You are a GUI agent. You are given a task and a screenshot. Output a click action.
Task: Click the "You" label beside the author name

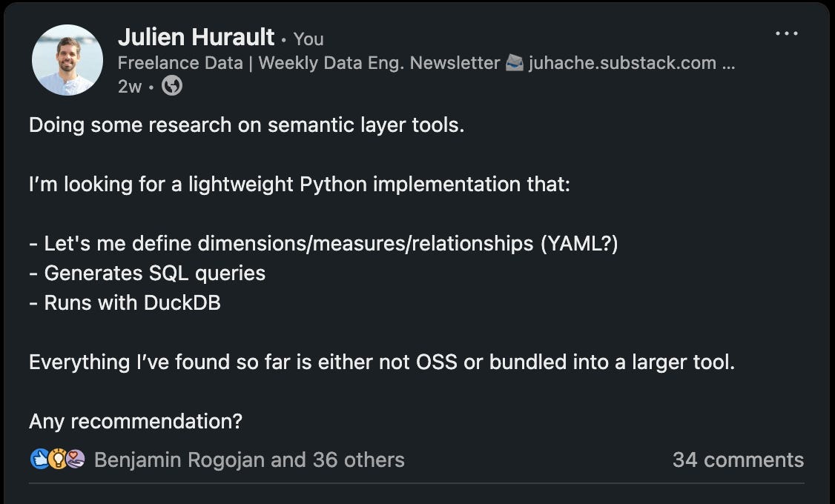(x=308, y=39)
